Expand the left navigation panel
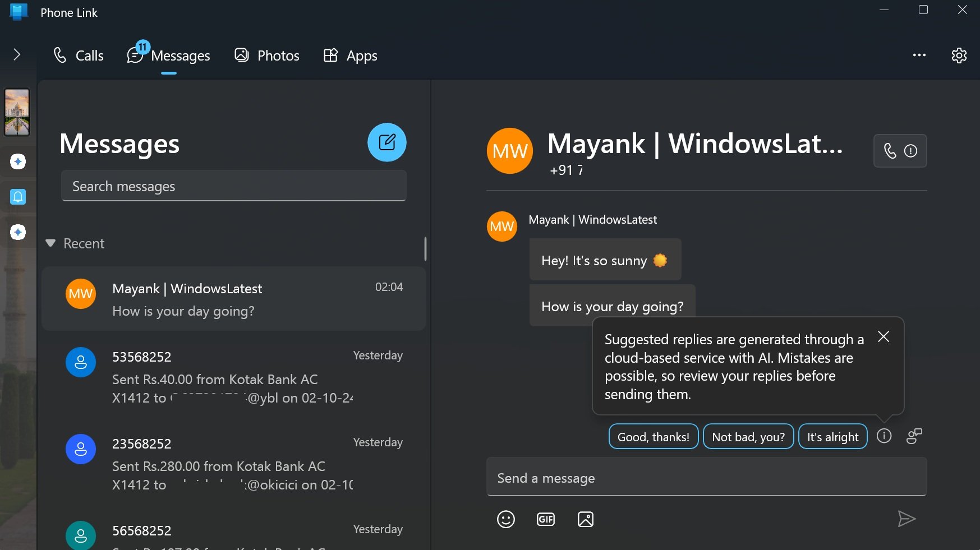Viewport: 980px width, 550px height. point(17,54)
